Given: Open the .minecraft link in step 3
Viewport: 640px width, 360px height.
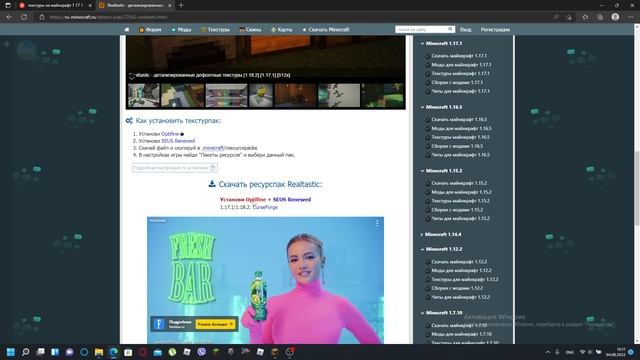Looking at the screenshot, I should click(x=213, y=148).
